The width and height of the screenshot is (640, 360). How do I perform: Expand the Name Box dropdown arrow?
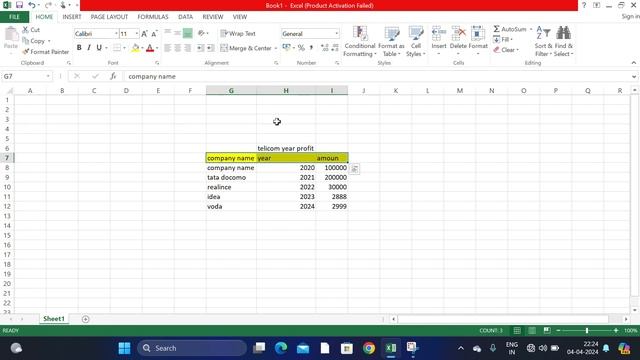pos(48,76)
